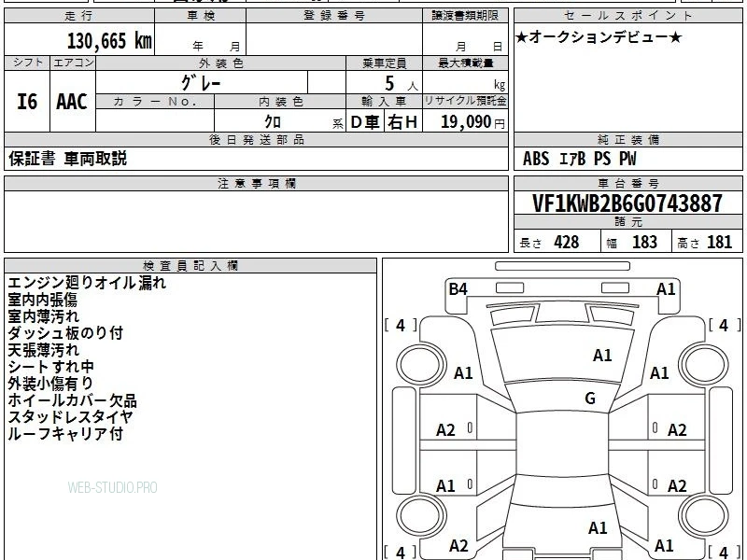Viewport: 747px width, 560px height.
Task: Click "エアB" in equipment list
Action: pyautogui.click(x=571, y=159)
